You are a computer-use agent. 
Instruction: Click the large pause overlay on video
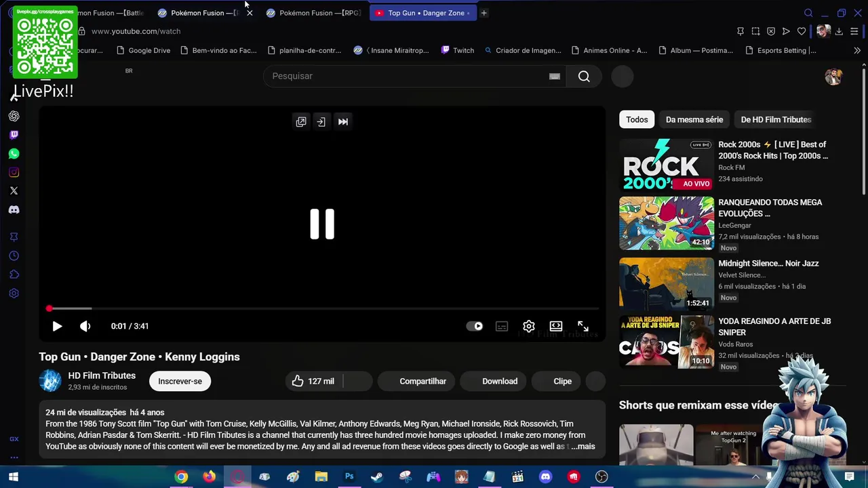(x=322, y=224)
